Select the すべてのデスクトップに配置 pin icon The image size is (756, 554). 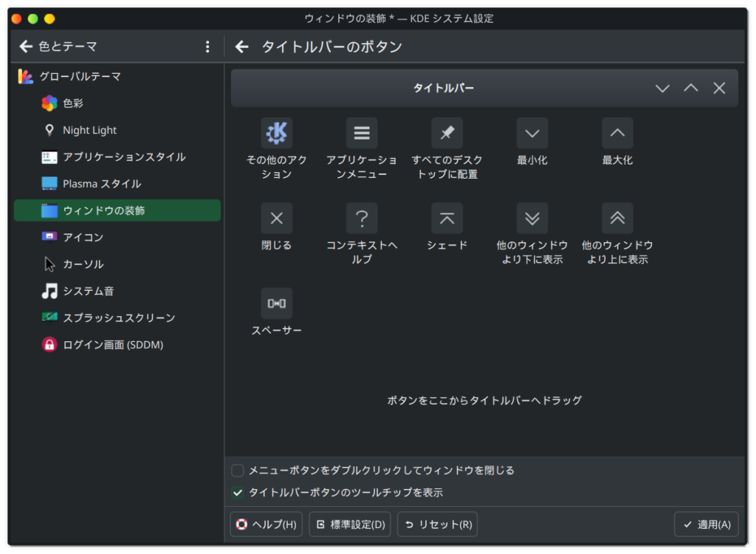(447, 133)
